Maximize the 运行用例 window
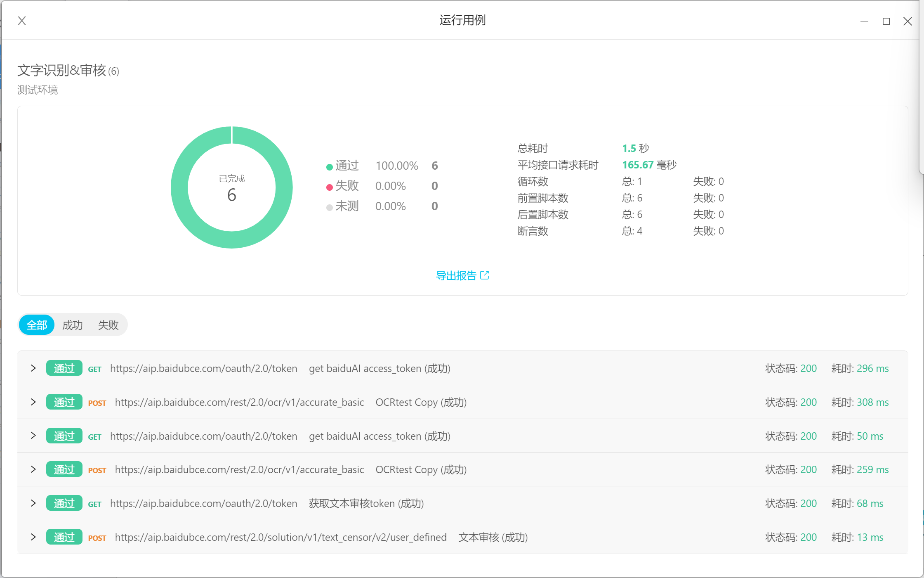 pyautogui.click(x=886, y=21)
